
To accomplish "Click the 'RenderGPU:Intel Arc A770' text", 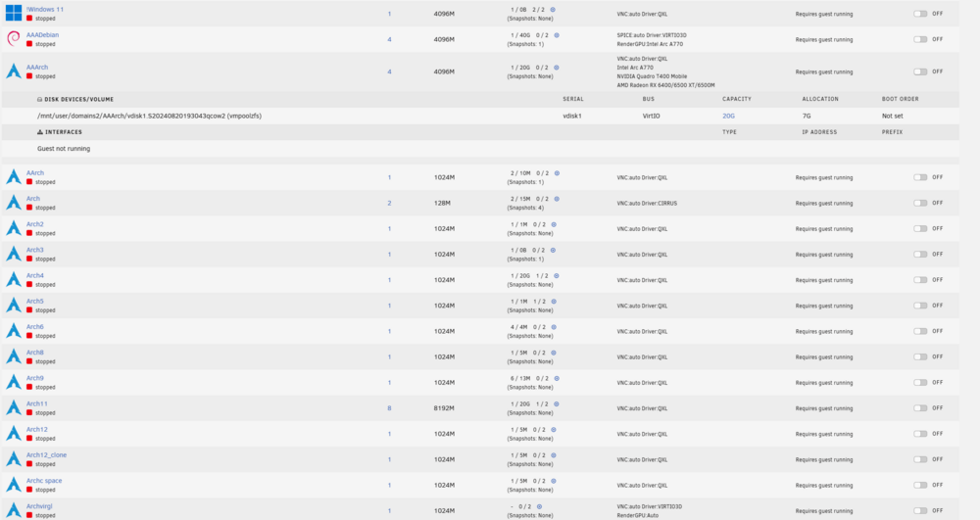I will click(x=650, y=44).
